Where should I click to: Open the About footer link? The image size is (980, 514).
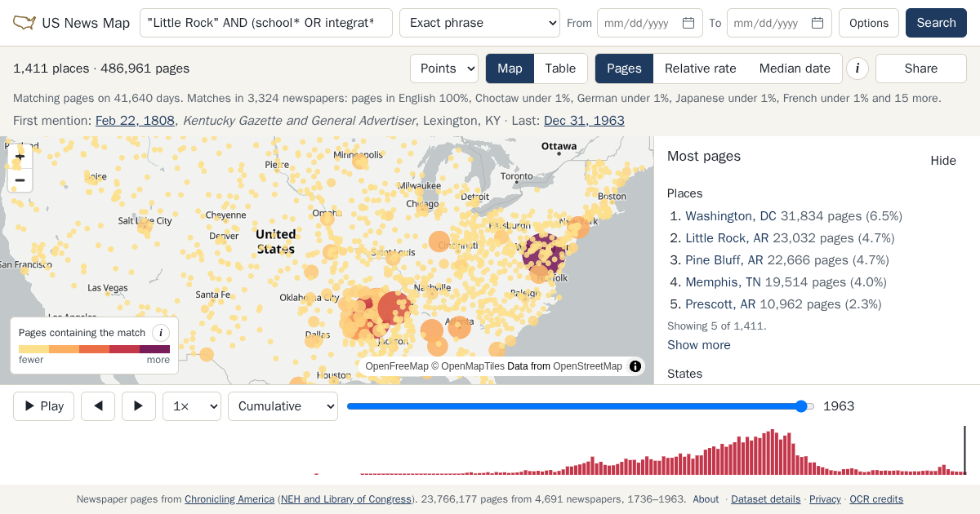point(706,499)
